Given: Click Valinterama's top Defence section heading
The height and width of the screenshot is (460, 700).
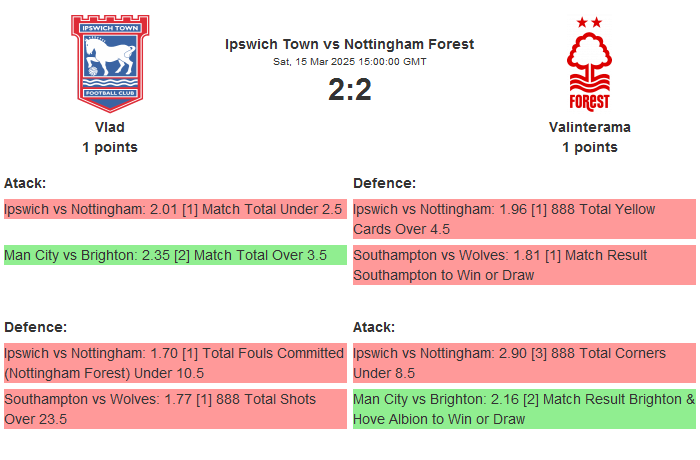Looking at the screenshot, I should [x=384, y=183].
